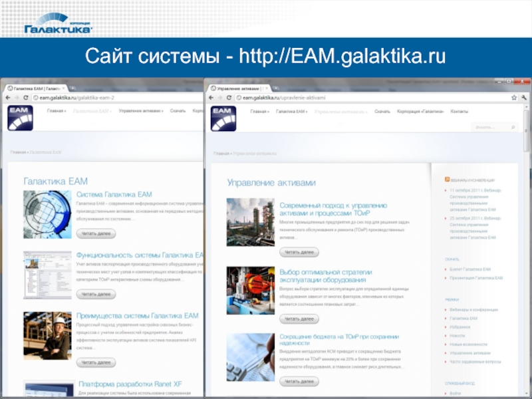Click orange machinery thumbnail in right window
Screen dimensions: 532x399
[x=251, y=291]
